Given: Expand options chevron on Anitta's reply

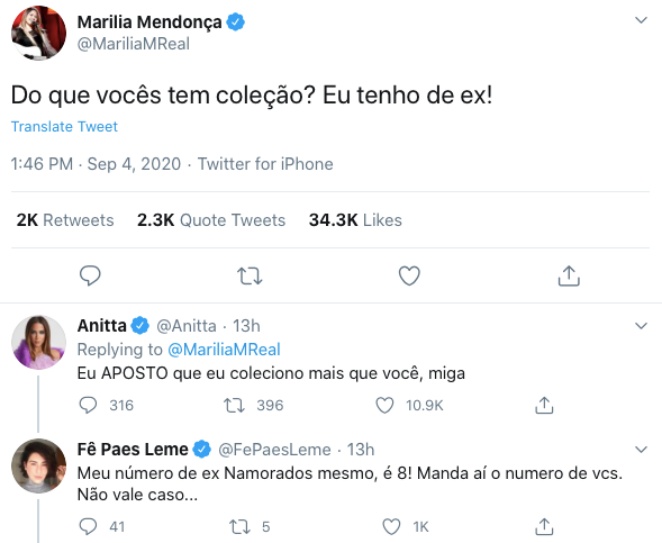Looking at the screenshot, I should coord(640,325).
